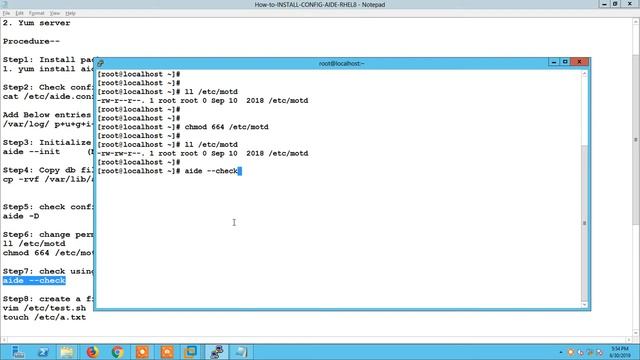Click '2. Yum server' line in Notepad
640x360 pixels.
(x=36, y=23)
